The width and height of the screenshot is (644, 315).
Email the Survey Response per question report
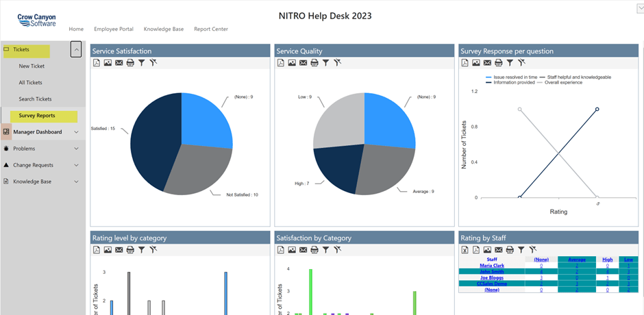coord(487,63)
